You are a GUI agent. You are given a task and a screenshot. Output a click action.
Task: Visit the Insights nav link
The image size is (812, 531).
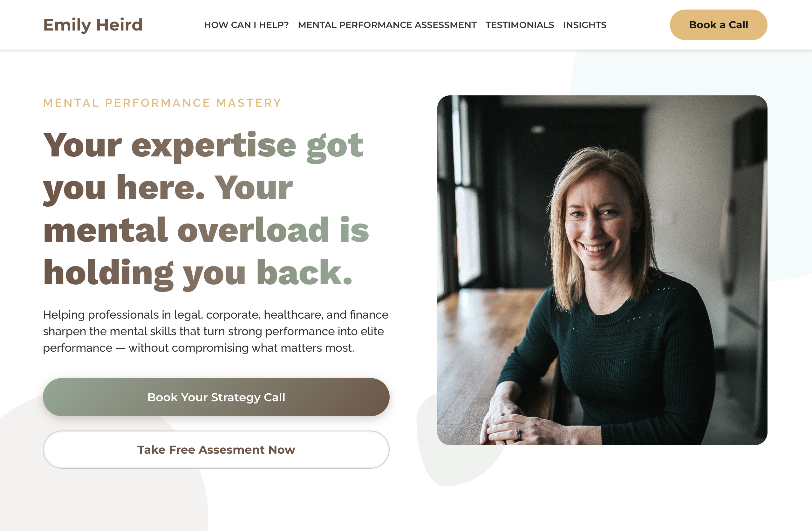pyautogui.click(x=585, y=25)
